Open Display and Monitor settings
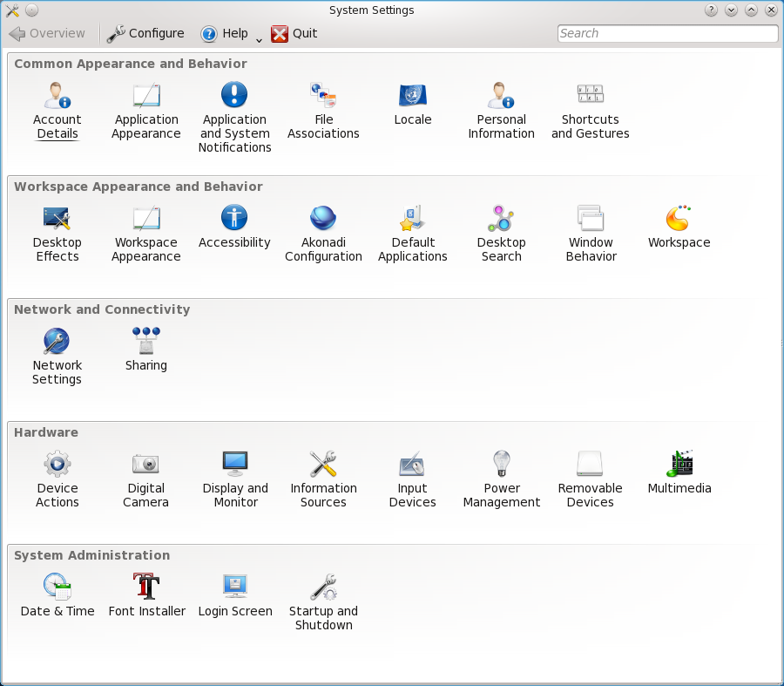Viewport: 784px width, 686px height. tap(235, 479)
